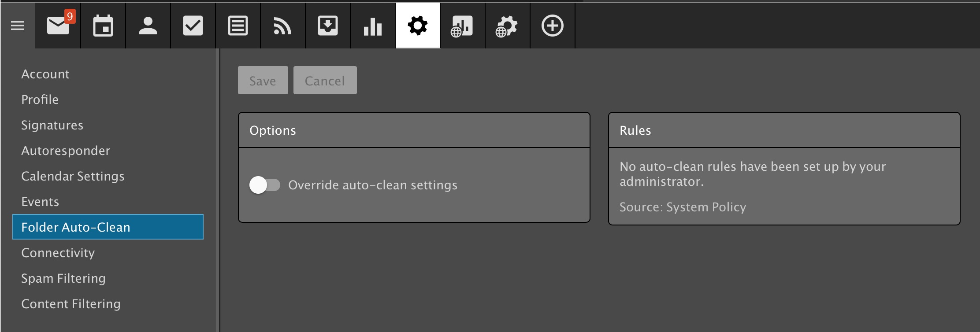Viewport: 980px width, 332px height.
Task: Open the Tasks checkmark icon
Action: (193, 26)
